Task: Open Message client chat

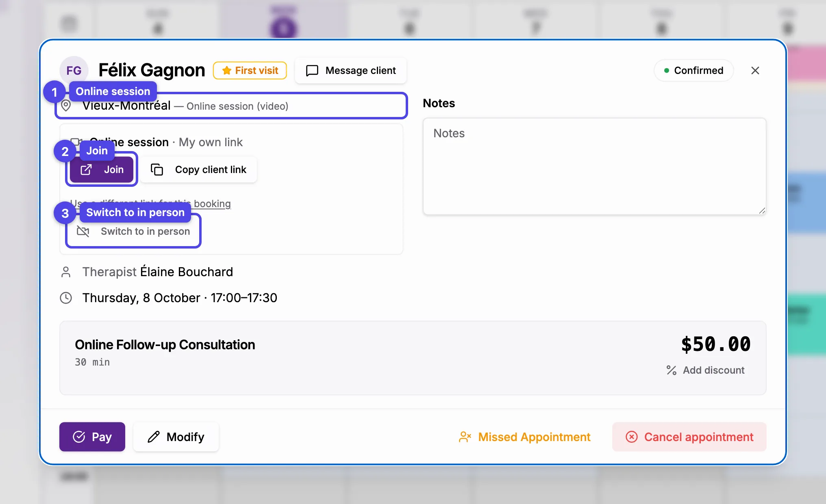Action: [351, 71]
